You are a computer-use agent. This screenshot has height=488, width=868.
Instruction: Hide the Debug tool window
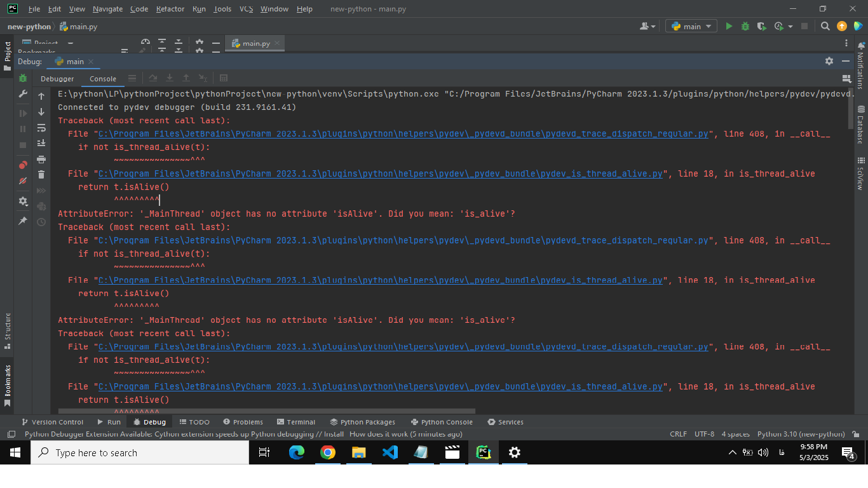click(x=846, y=61)
